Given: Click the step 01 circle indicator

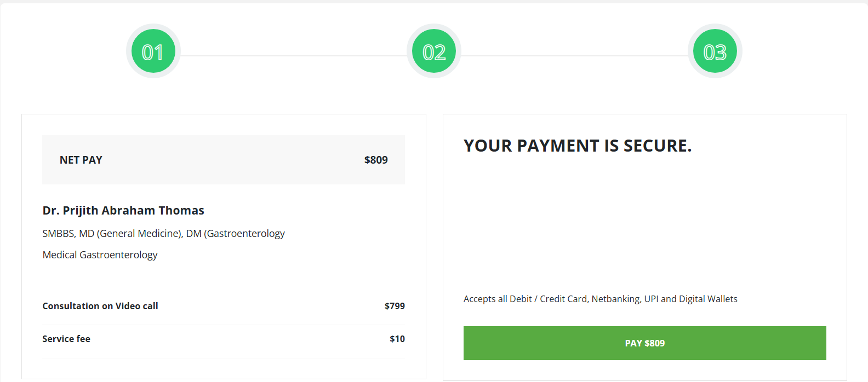Looking at the screenshot, I should click(x=153, y=51).
